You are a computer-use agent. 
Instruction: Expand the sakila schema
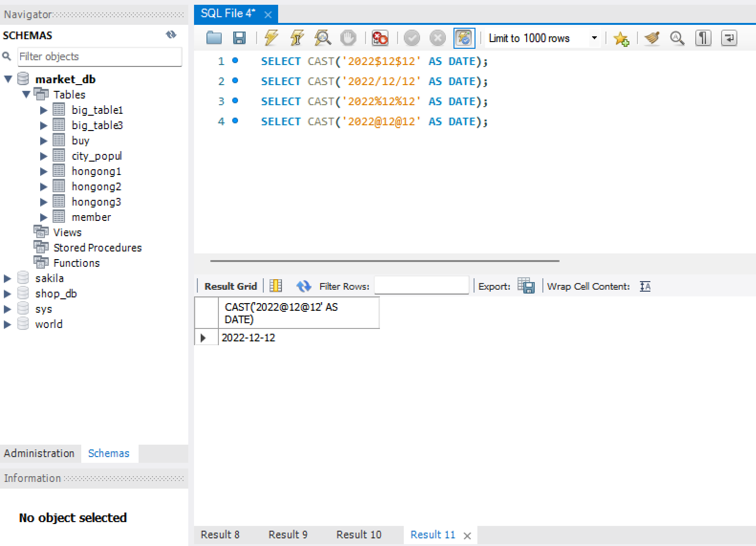(x=7, y=278)
